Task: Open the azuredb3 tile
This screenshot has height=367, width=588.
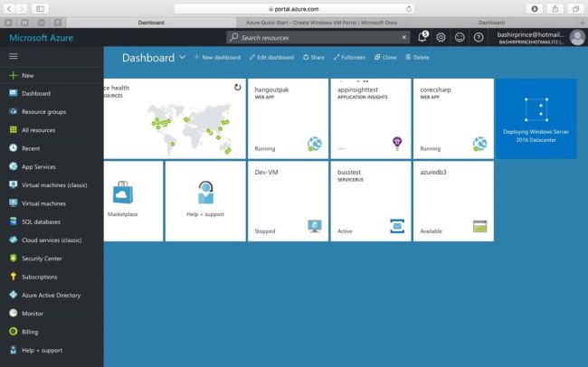Action: click(453, 202)
